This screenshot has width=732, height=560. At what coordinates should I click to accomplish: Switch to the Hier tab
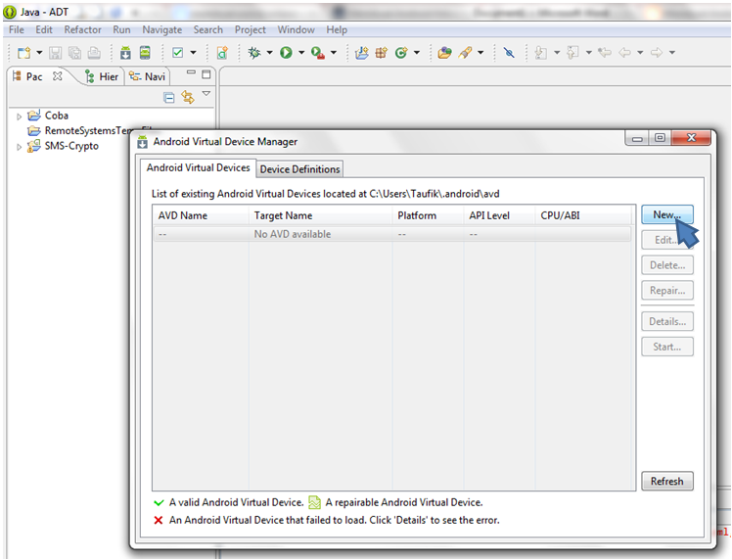click(x=102, y=76)
